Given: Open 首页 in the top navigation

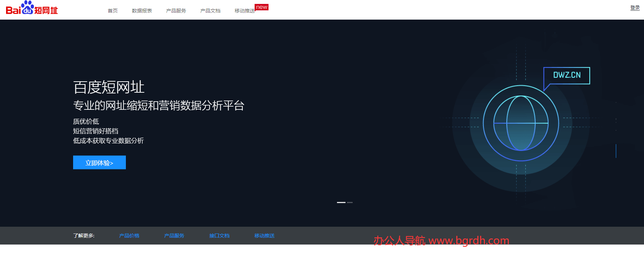Looking at the screenshot, I should point(113,11).
